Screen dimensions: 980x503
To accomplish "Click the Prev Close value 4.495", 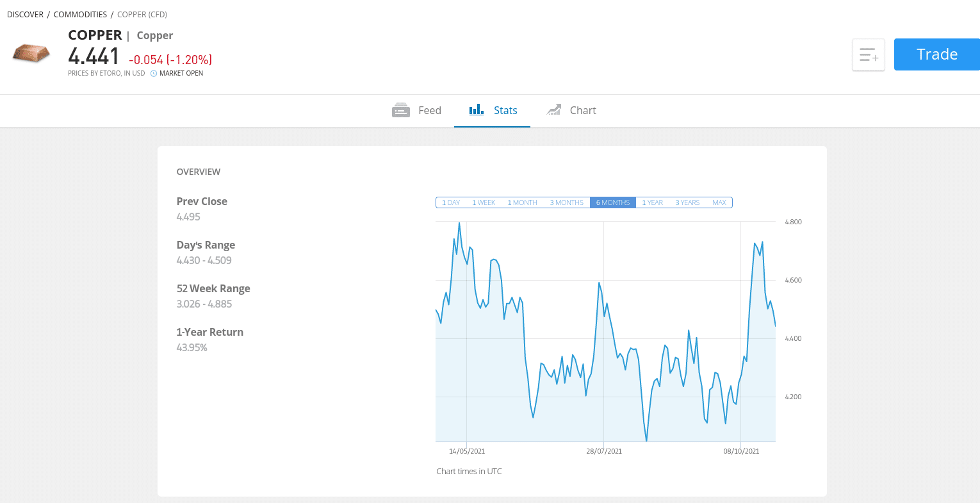I will (x=188, y=217).
